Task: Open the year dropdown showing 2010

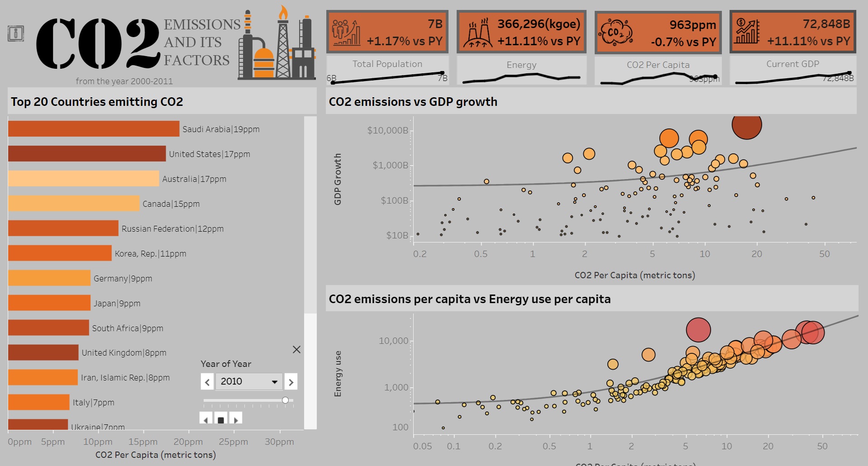Action: coord(248,381)
